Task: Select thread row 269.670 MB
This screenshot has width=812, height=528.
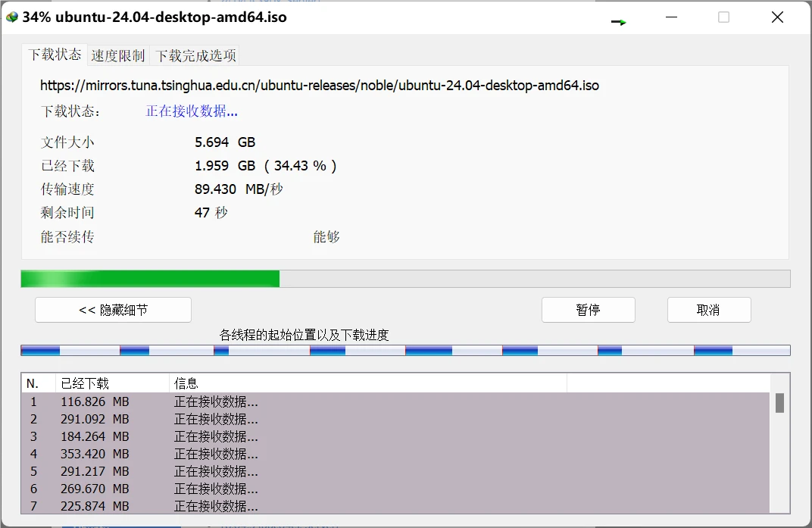Action: [x=395, y=489]
